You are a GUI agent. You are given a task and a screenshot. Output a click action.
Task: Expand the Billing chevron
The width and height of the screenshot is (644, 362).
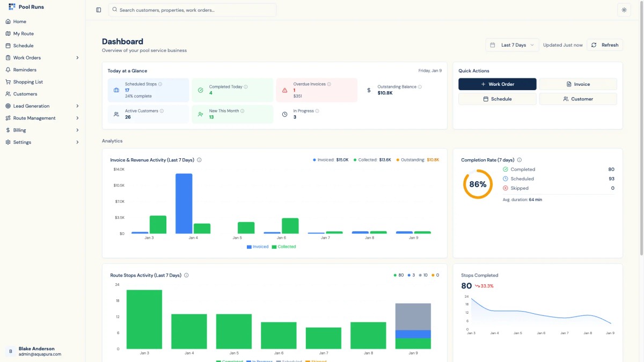[x=77, y=130]
